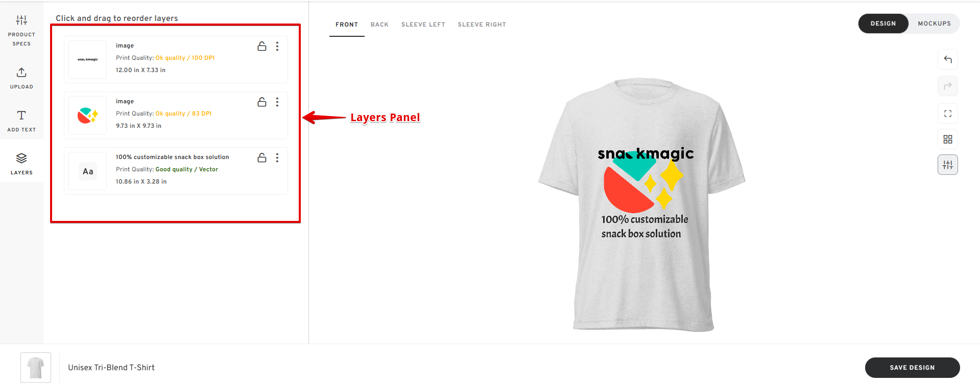Toggle lock on the snackmagic image layer
The image size is (980, 383).
point(262,46)
